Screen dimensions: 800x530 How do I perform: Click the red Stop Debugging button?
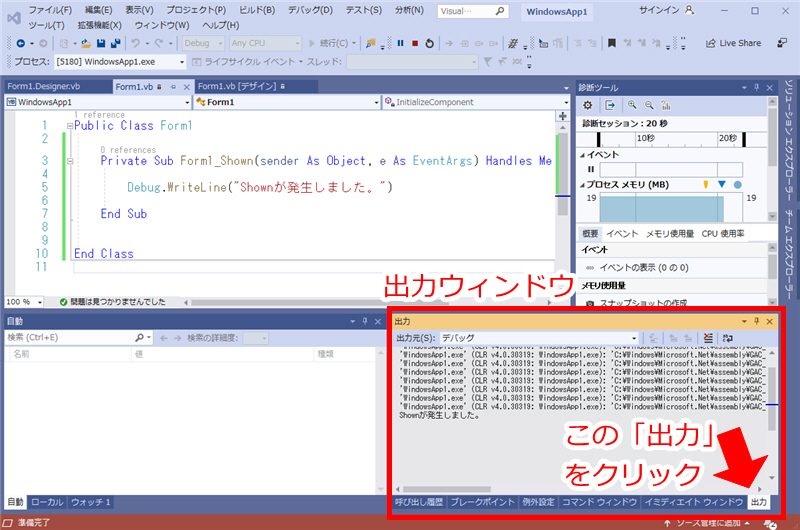(414, 44)
